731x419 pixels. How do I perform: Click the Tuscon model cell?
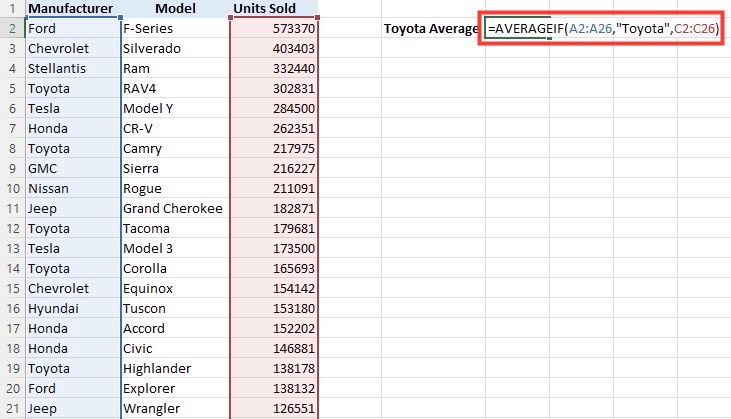175,309
